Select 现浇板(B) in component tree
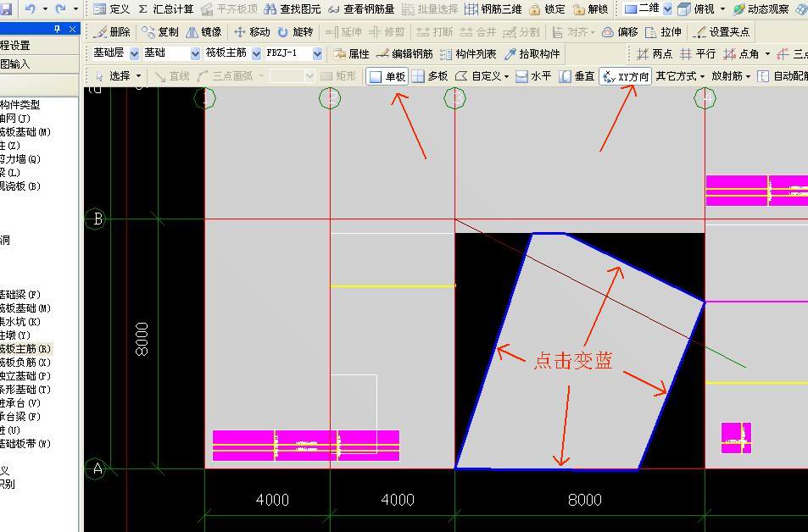Viewport: 808px width, 532px height. [x=20, y=186]
